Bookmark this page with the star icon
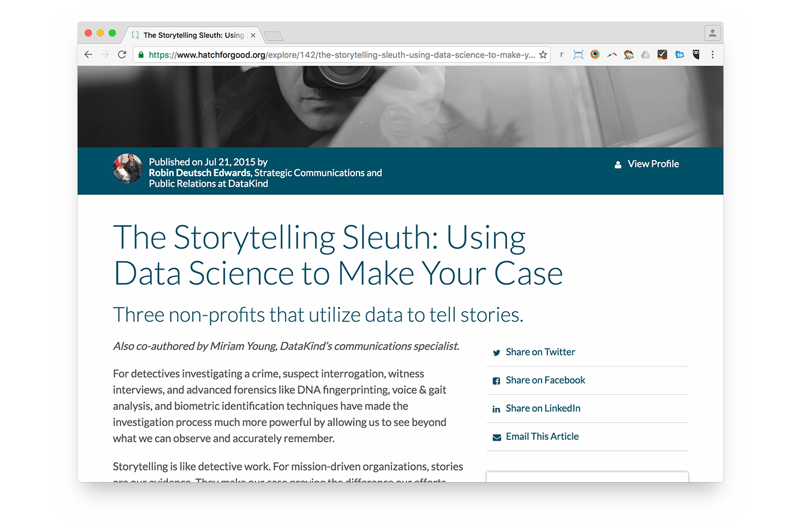Image resolution: width=801 pixels, height=532 pixels. pos(543,55)
